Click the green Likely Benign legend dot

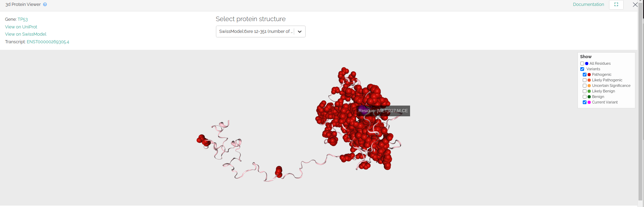[x=589, y=91]
